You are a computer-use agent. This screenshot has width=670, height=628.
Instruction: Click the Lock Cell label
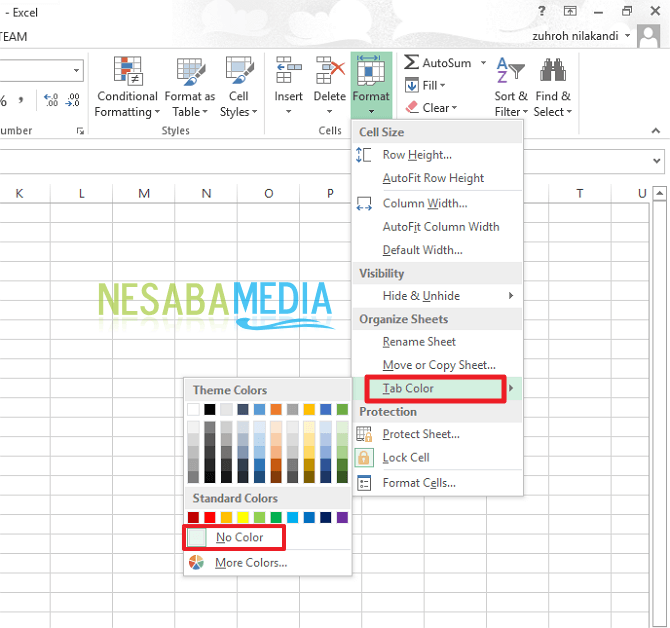(x=406, y=458)
